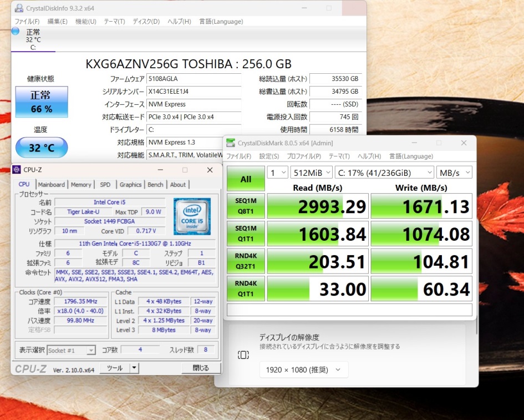Click the CPU name field Intel Core i5
524x420 pixels.
tap(110, 202)
